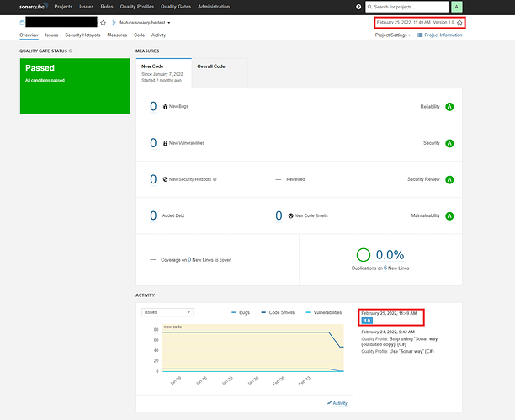Expand the Project Settings dropdown
This screenshot has width=515, height=420.
point(393,35)
